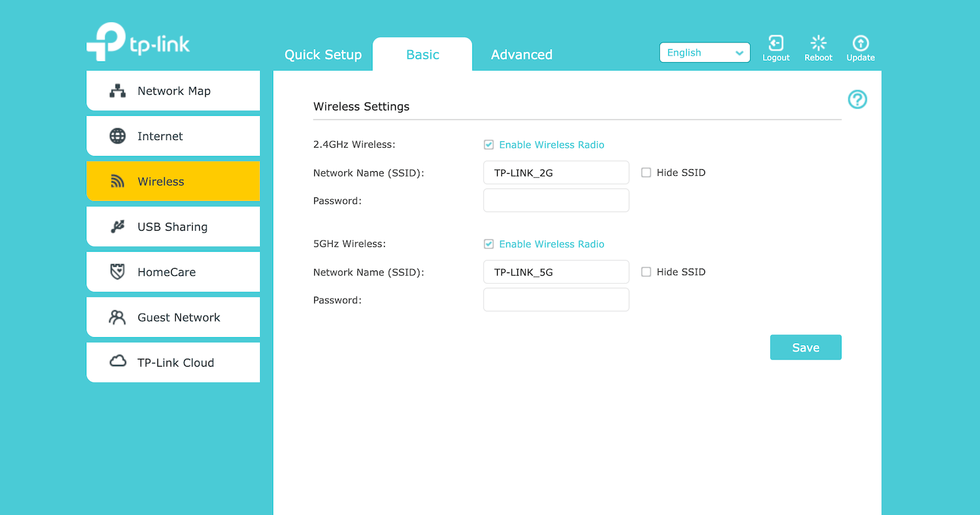Viewport: 980px width, 515px height.
Task: Check Hide SSID for the 5GHz network
Action: pos(646,273)
